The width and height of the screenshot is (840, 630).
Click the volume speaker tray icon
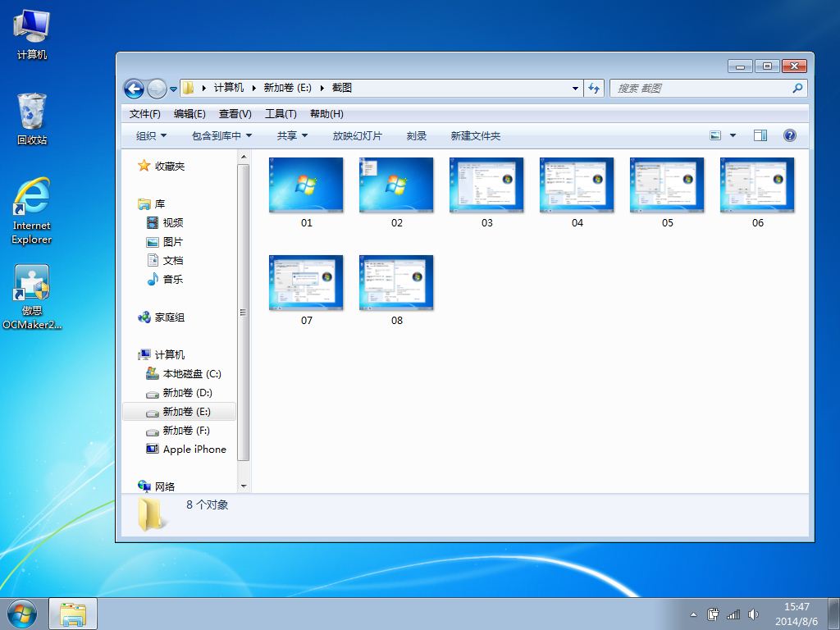coord(753,614)
